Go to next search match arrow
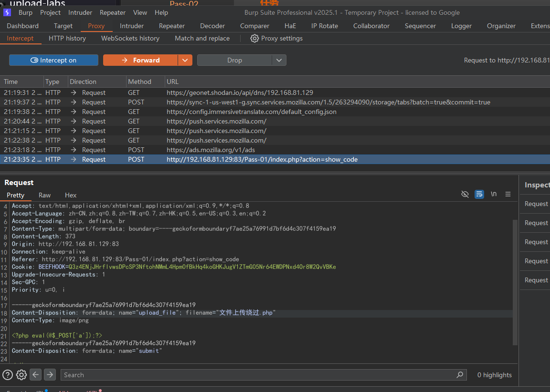Screen dimensions: 550x392 50,375
